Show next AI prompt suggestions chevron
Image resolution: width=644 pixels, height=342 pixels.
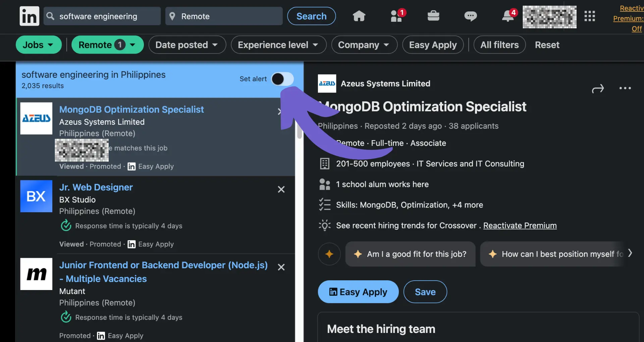630,253
